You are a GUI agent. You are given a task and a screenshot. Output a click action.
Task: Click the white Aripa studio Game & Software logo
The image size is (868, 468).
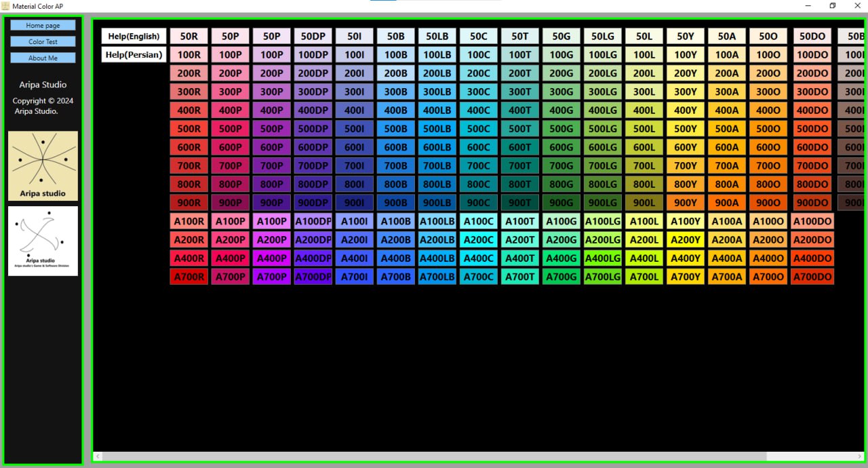tap(43, 241)
